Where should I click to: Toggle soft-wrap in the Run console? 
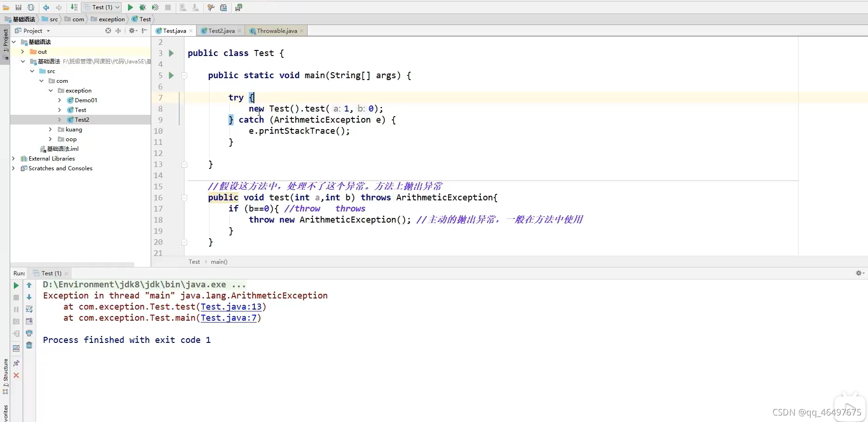coord(29,309)
